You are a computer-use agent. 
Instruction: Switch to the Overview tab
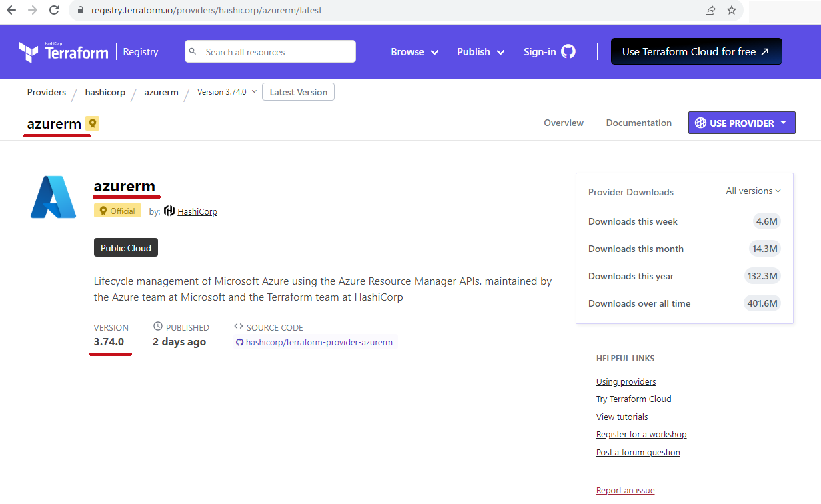[x=564, y=123]
